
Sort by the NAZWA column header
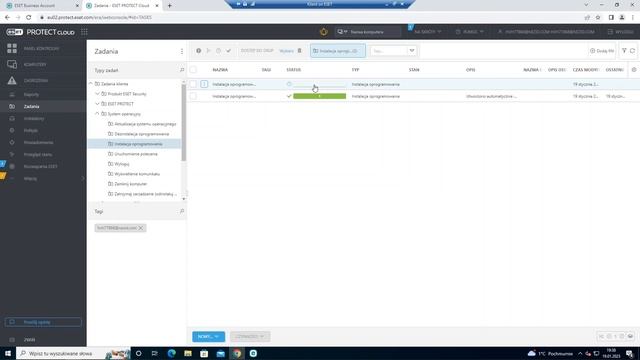pyautogui.click(x=220, y=70)
